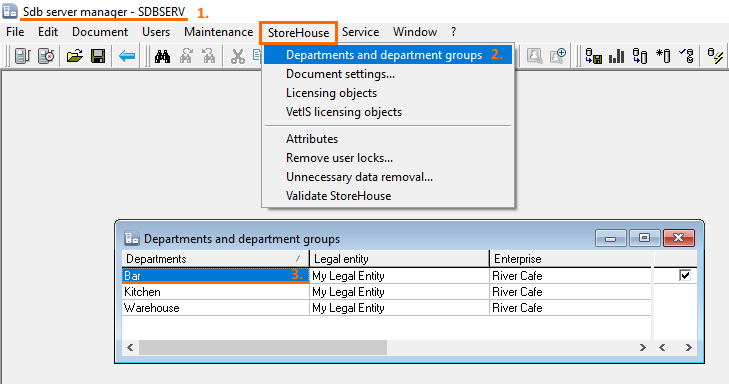
Task: Click the database lightning bolt icon
Action: pyautogui.click(x=715, y=56)
